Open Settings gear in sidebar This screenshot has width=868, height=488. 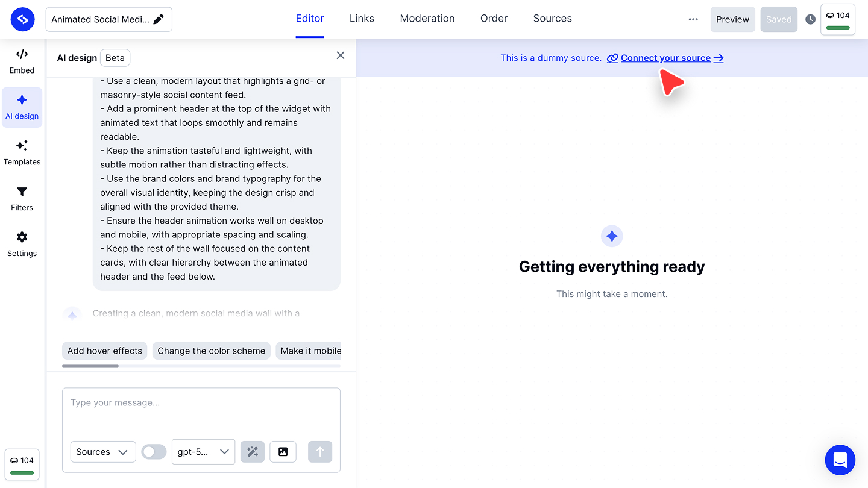coord(22,245)
